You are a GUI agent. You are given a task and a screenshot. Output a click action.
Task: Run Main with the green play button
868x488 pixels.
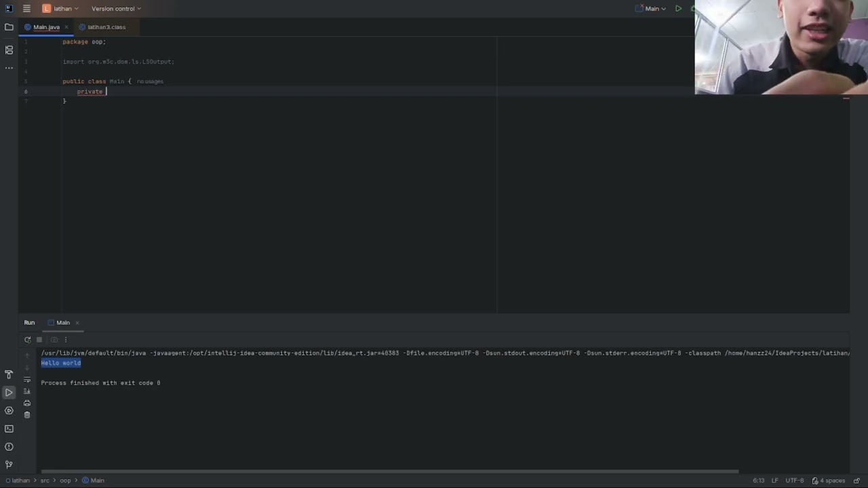[x=678, y=9]
